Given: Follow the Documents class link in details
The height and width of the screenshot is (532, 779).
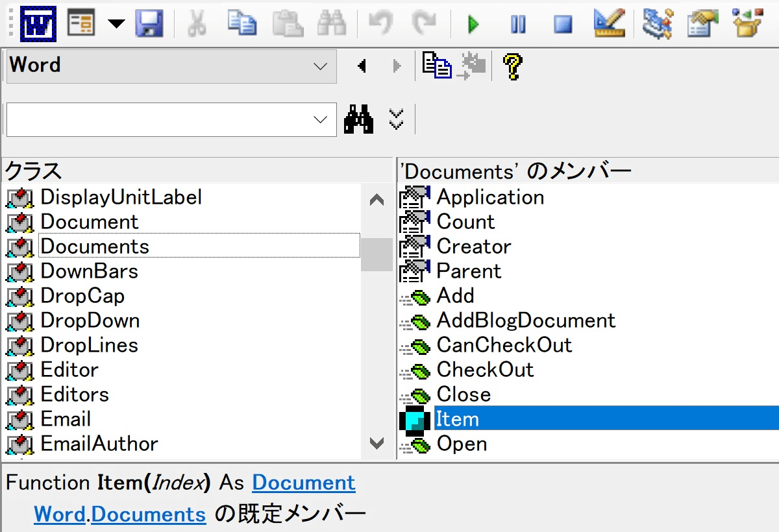Looking at the screenshot, I should (x=149, y=514).
